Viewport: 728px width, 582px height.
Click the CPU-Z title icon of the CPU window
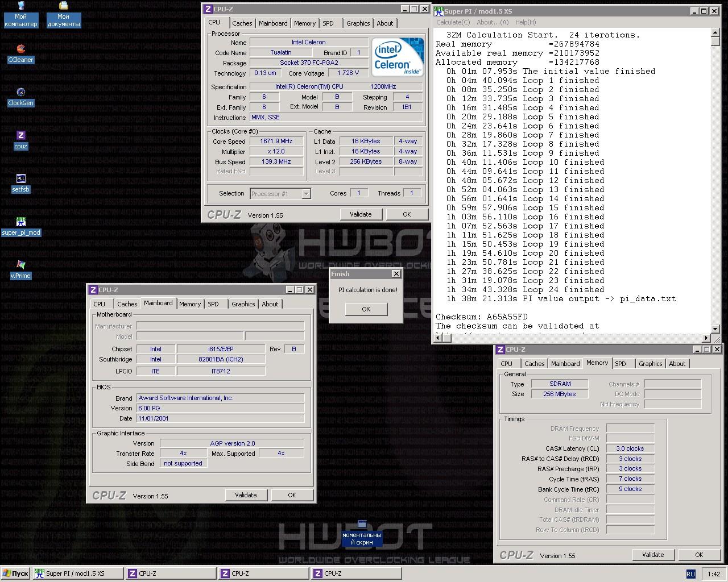(x=208, y=9)
